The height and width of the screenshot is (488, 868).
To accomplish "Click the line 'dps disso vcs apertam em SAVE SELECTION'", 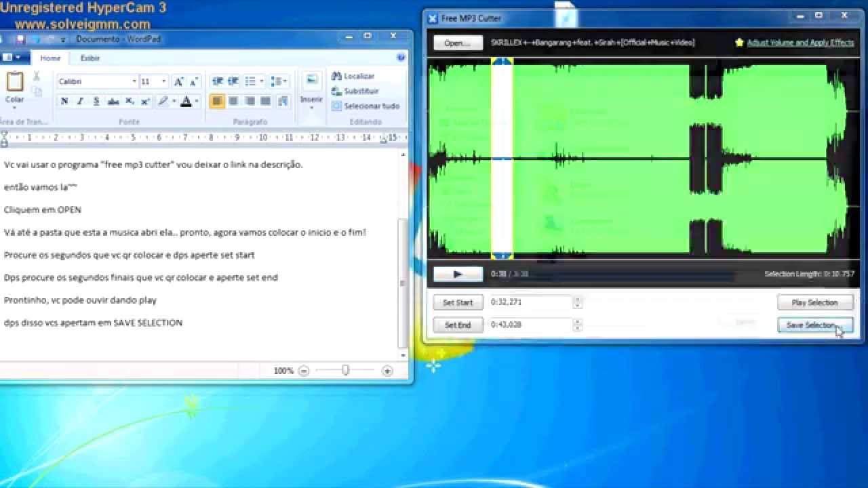I will [x=93, y=323].
